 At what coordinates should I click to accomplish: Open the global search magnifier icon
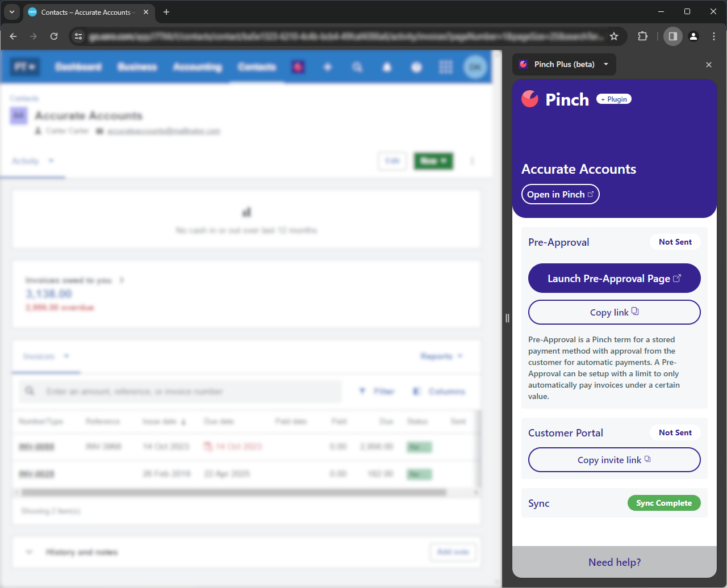357,67
